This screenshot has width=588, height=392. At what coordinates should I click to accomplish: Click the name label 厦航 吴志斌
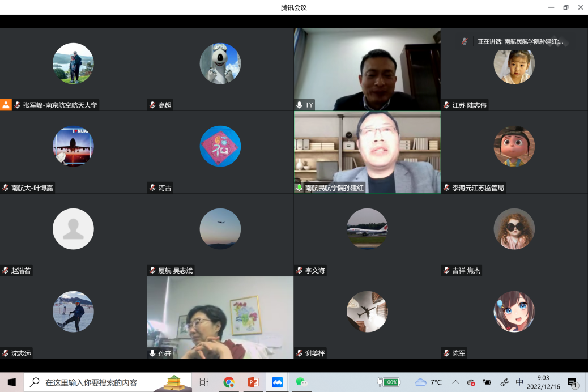(x=175, y=271)
